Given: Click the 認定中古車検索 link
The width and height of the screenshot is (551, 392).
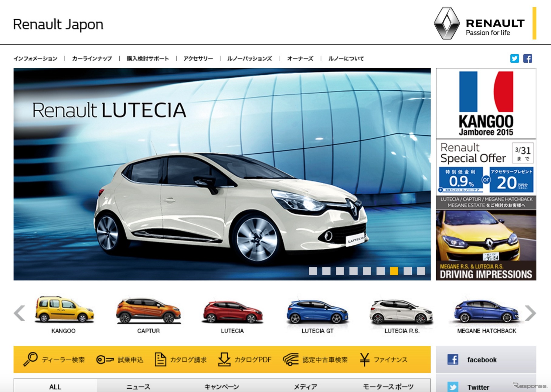Looking at the screenshot, I should click(325, 360).
